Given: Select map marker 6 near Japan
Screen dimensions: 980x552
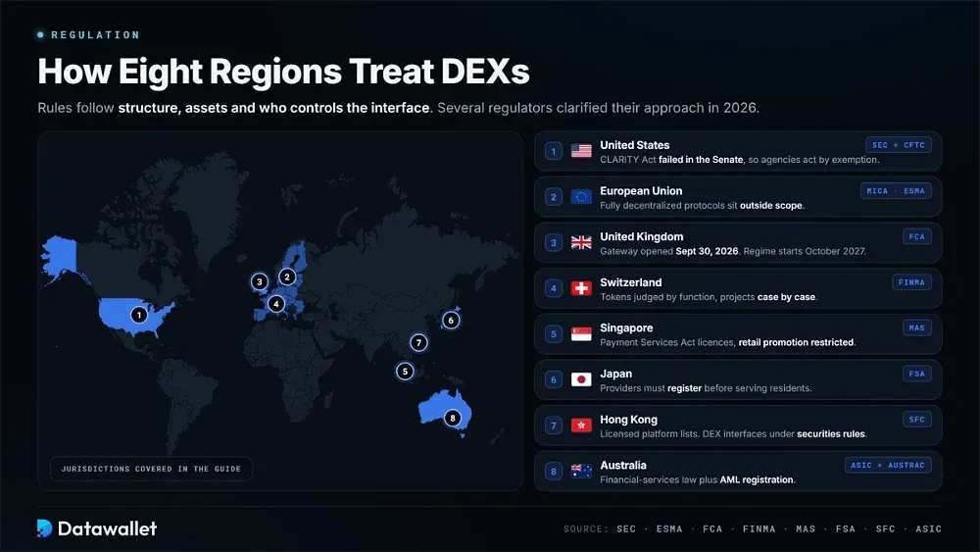Looking at the screenshot, I should pos(451,321).
